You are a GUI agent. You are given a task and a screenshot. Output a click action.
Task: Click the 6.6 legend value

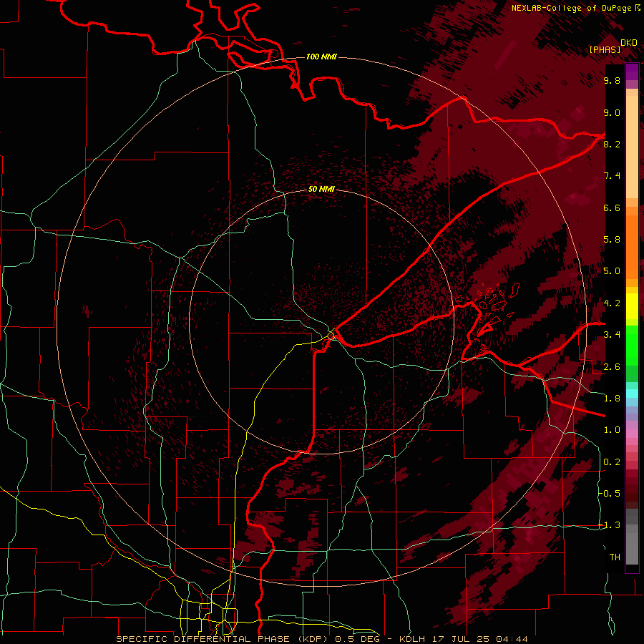[612, 208]
